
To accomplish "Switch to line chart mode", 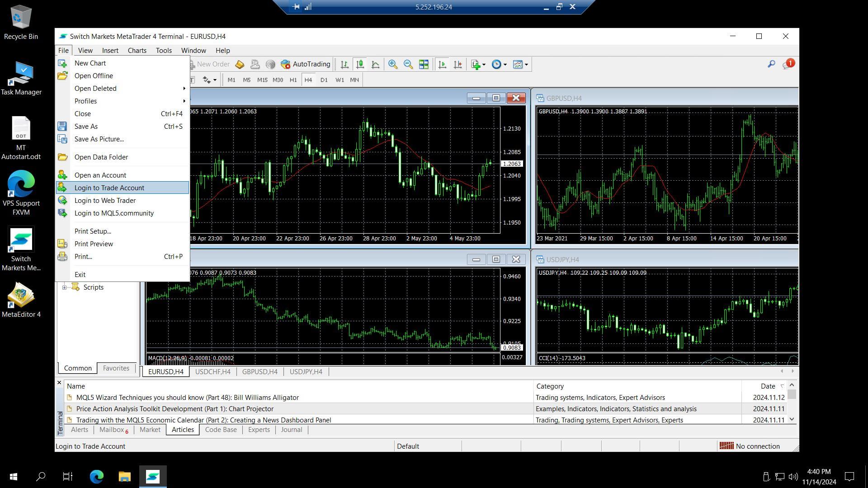I will pyautogui.click(x=375, y=64).
